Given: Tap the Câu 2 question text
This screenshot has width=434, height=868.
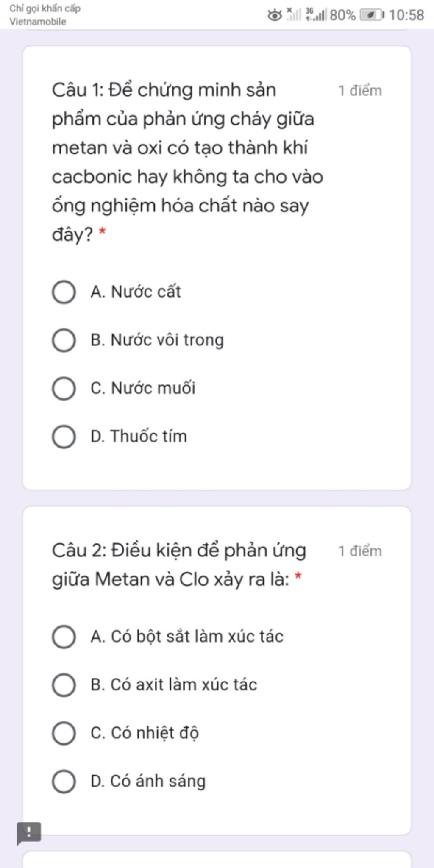Looking at the screenshot, I should pyautogui.click(x=179, y=565).
